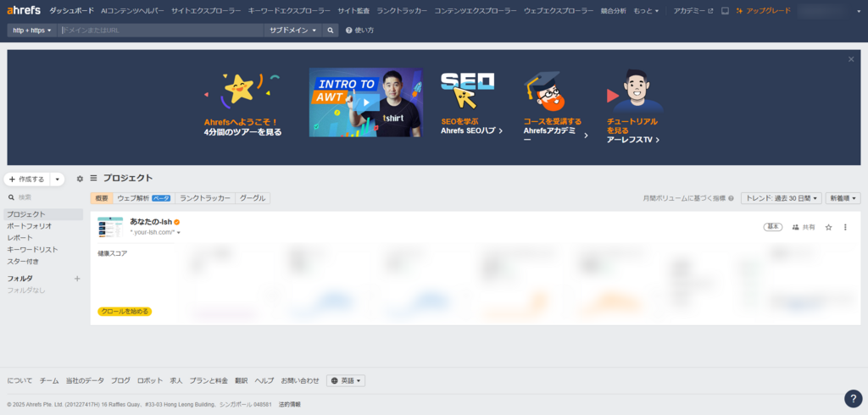Click the アップグレード button
Image resolution: width=868 pixels, height=415 pixels.
[x=764, y=10]
